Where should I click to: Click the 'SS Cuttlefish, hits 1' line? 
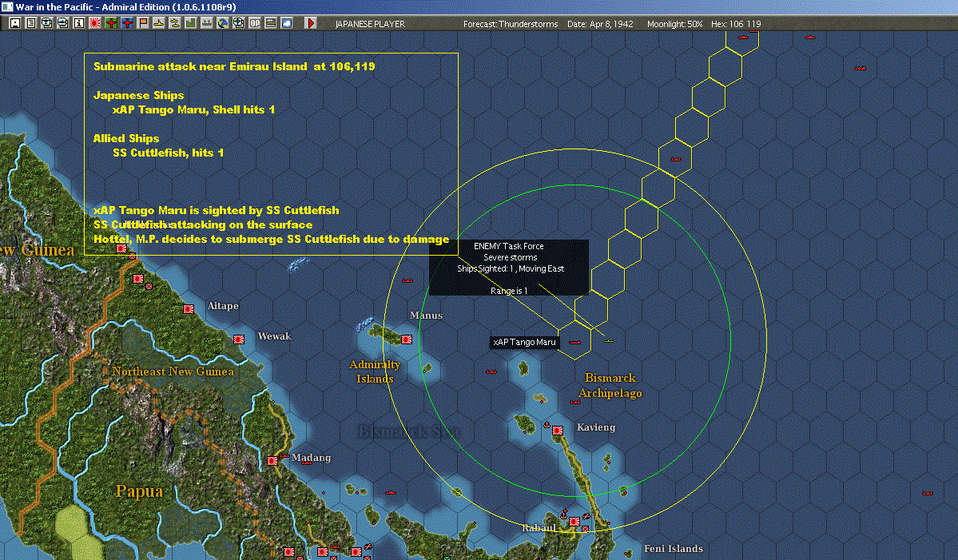tap(168, 153)
